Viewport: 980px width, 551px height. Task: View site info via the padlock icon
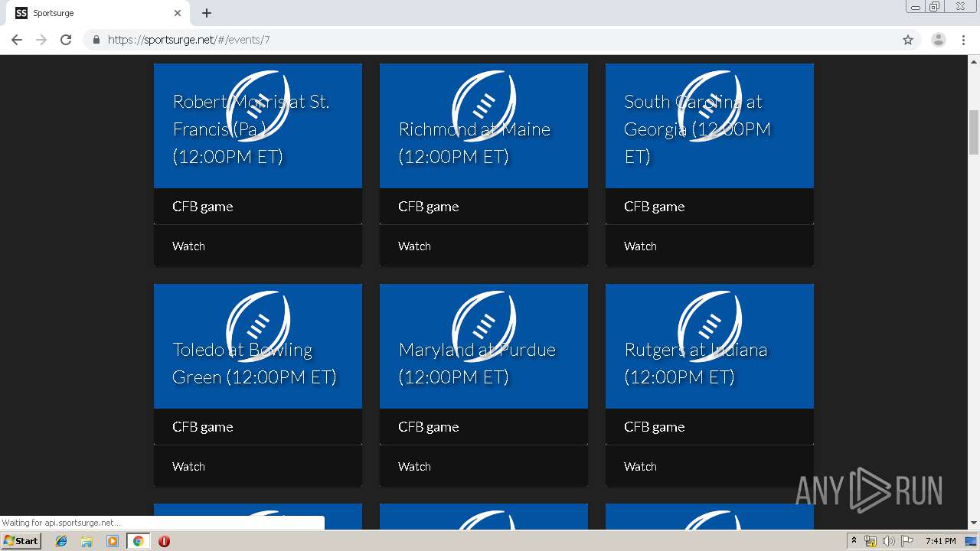[96, 40]
